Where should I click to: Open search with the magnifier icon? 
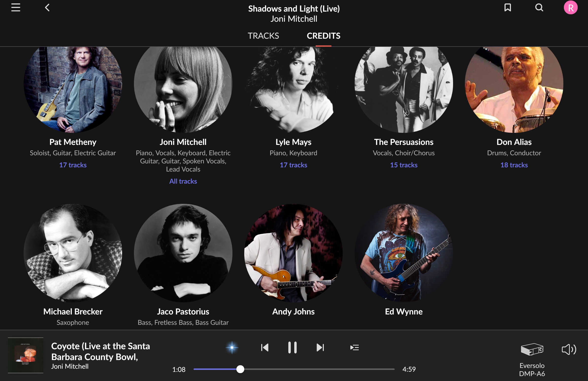539,7
